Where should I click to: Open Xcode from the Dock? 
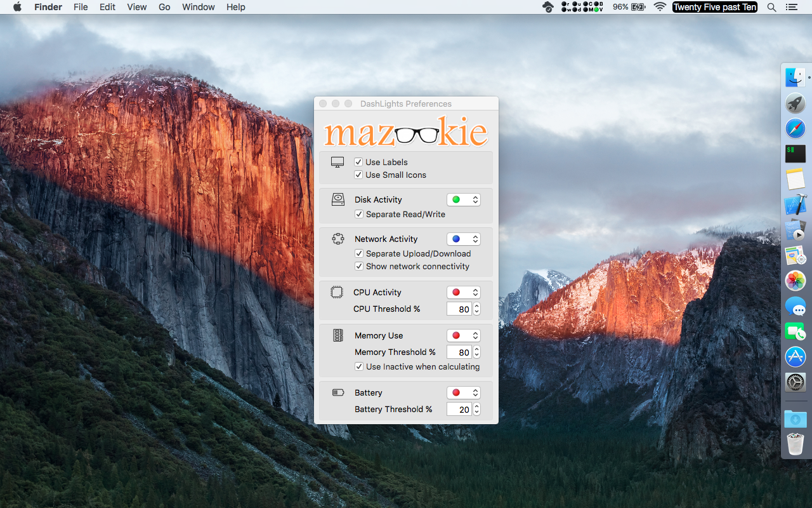coord(795,204)
